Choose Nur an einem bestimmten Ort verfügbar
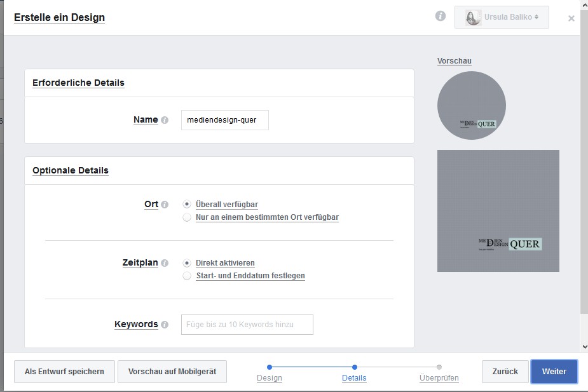Image resolution: width=588 pixels, height=392 pixels. coord(187,217)
